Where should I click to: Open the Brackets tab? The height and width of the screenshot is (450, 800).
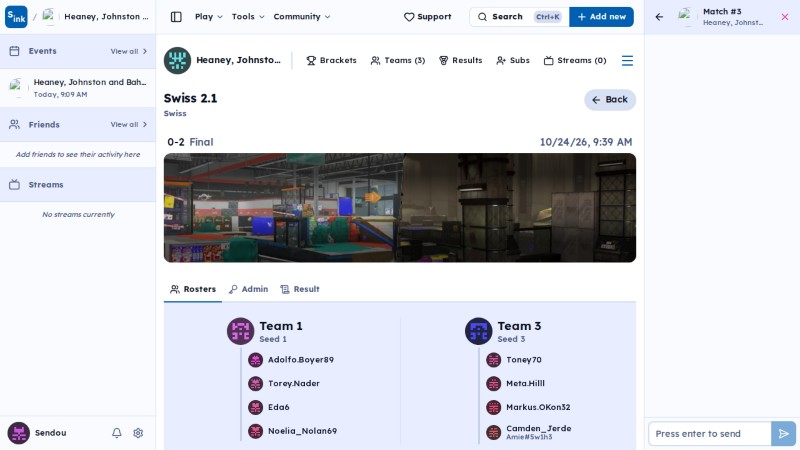tap(331, 60)
